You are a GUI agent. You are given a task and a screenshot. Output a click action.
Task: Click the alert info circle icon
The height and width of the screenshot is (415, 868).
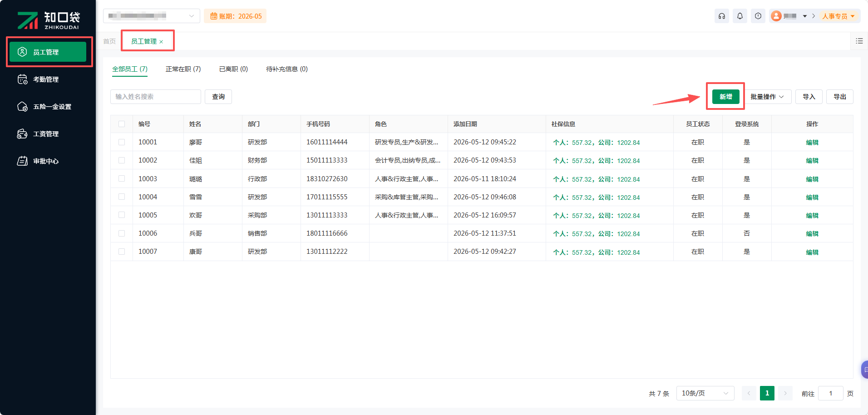(x=758, y=16)
